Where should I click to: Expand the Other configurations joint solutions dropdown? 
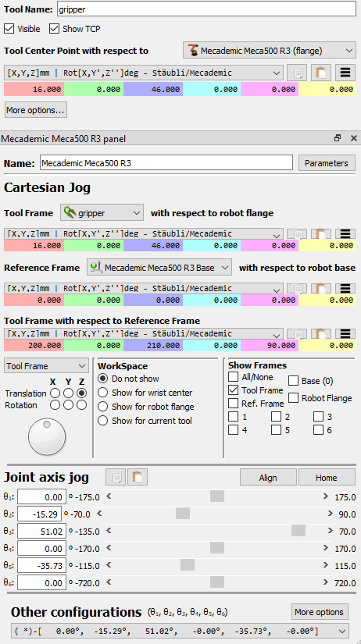179,631
